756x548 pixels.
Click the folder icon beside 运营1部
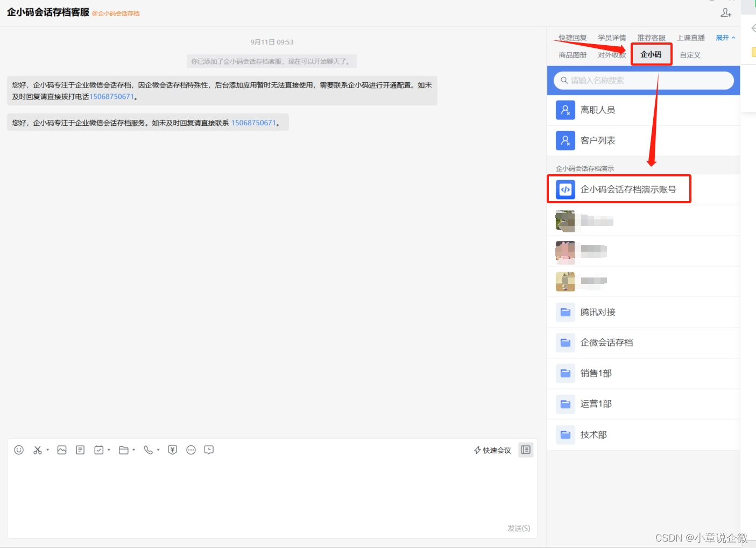click(x=565, y=404)
